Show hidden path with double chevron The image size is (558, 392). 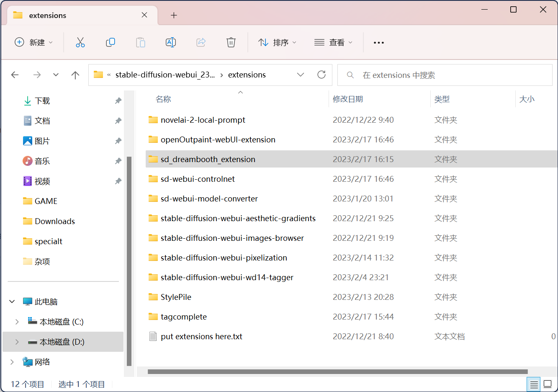click(109, 75)
